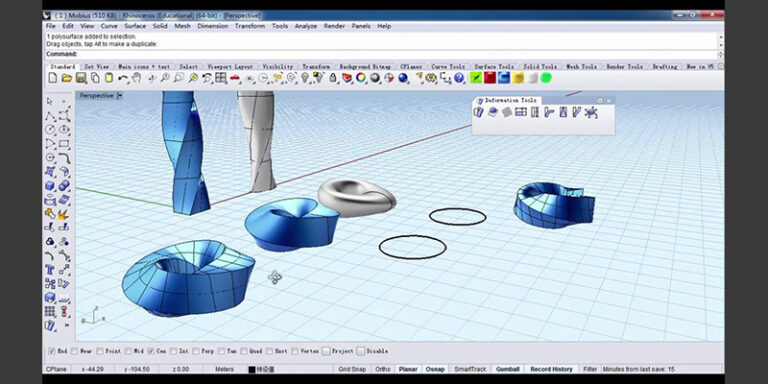The width and height of the screenshot is (768, 384).
Task: Open the Transform menu
Action: coord(250,26)
